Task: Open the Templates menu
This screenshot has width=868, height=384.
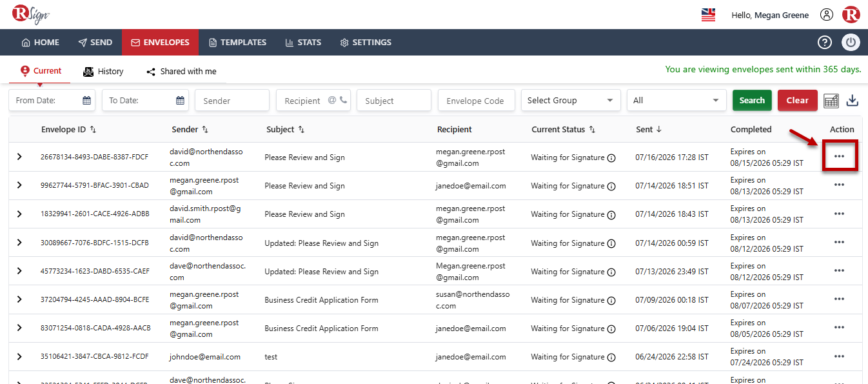Action: point(238,43)
